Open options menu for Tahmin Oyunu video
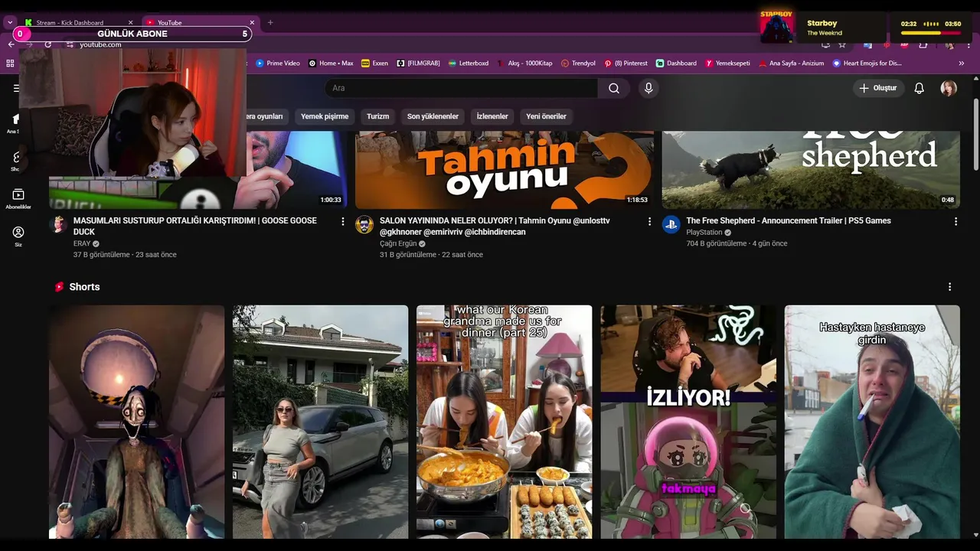 coord(649,221)
